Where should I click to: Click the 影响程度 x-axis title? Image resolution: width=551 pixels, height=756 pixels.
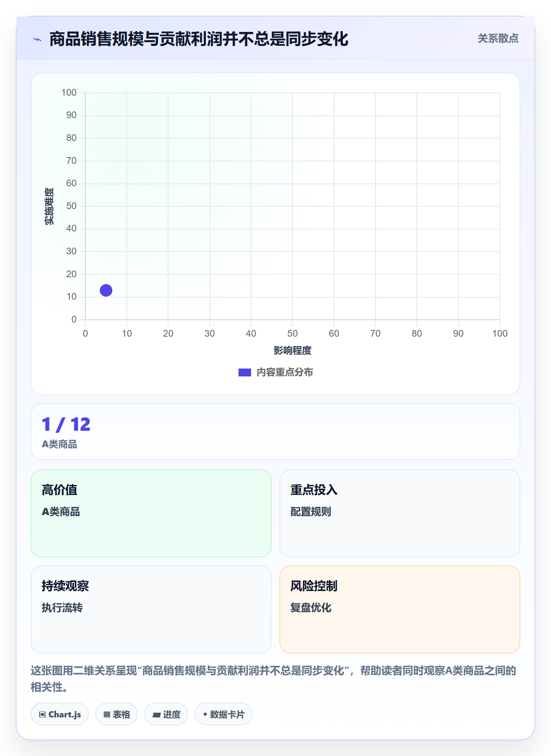click(x=292, y=350)
